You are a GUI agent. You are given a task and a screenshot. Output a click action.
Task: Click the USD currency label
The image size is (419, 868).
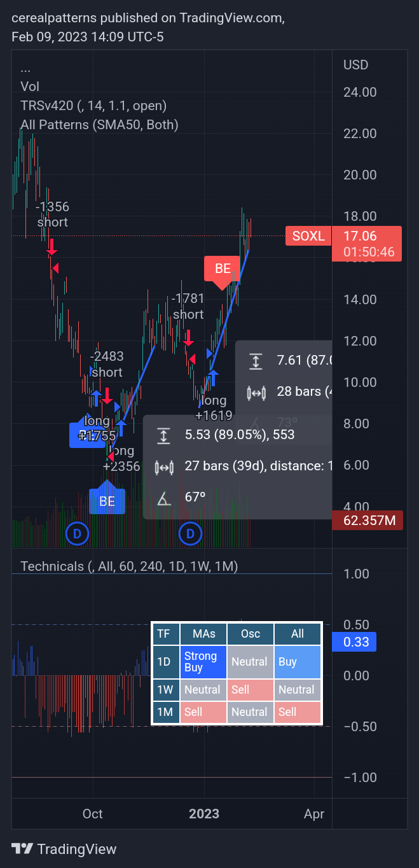pos(356,65)
